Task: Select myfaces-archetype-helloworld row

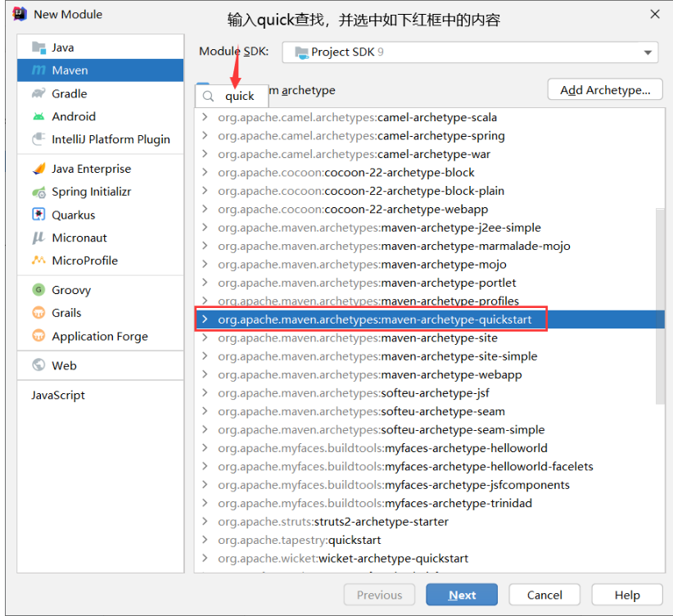Action: (x=429, y=447)
